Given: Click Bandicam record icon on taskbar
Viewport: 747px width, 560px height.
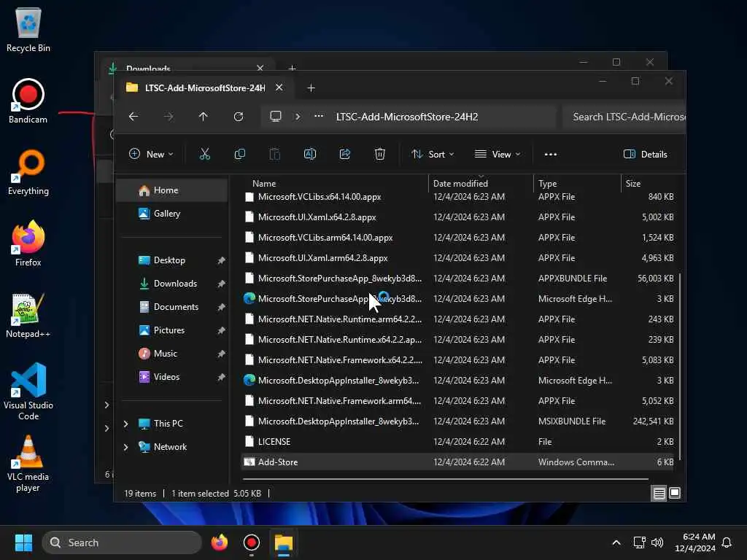Looking at the screenshot, I should [252, 542].
